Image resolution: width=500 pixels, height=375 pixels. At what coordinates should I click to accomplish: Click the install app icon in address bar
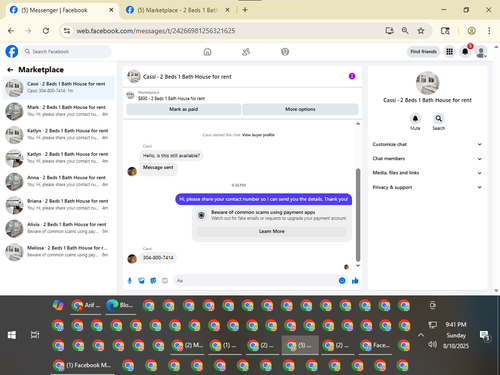point(389,31)
